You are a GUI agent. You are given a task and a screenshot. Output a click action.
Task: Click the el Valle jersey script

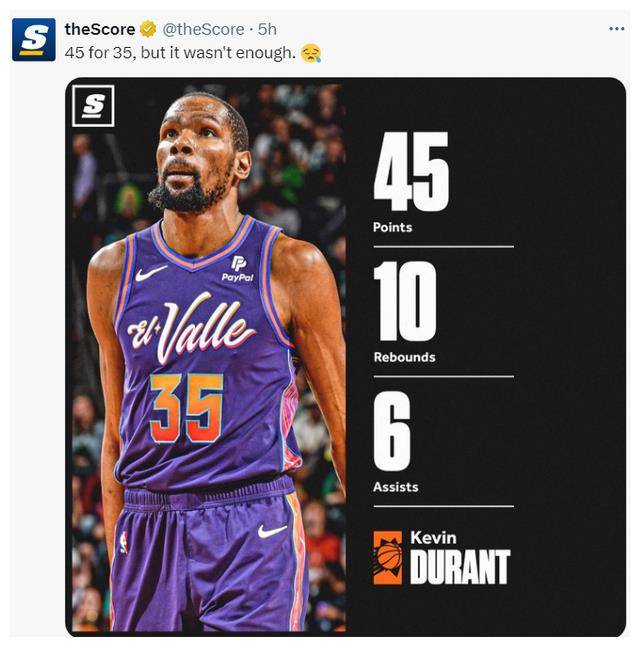[191, 328]
